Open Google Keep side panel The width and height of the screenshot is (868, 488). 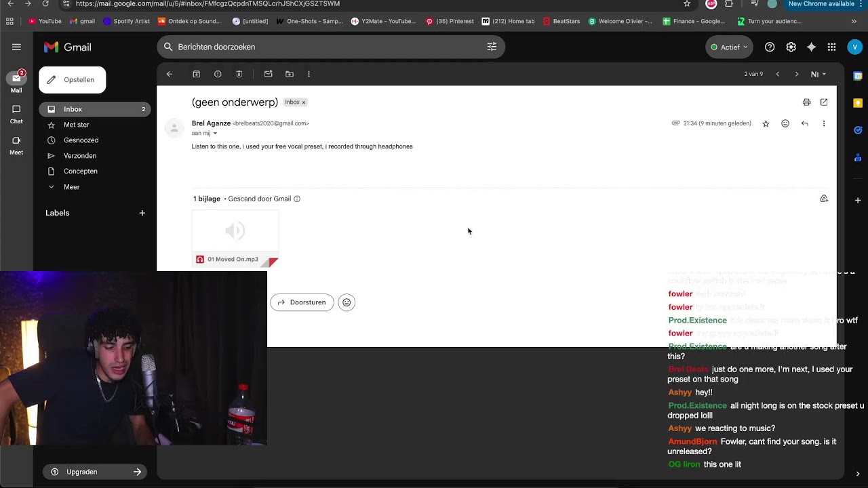(x=858, y=103)
